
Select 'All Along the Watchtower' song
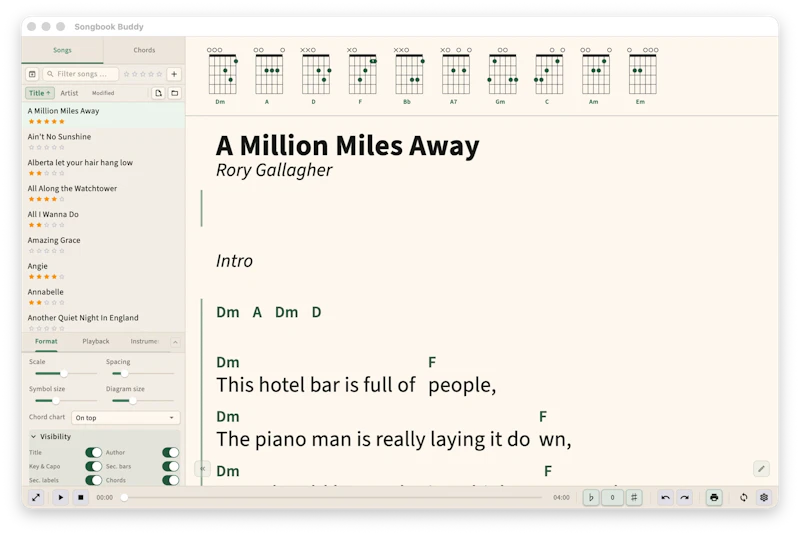tap(103, 193)
